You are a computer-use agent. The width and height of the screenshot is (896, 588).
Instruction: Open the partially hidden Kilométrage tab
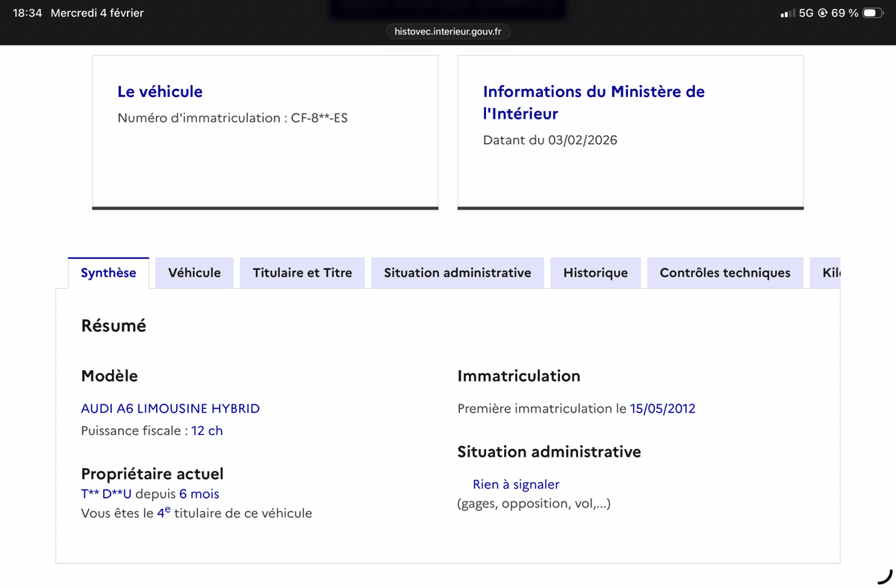pos(826,273)
